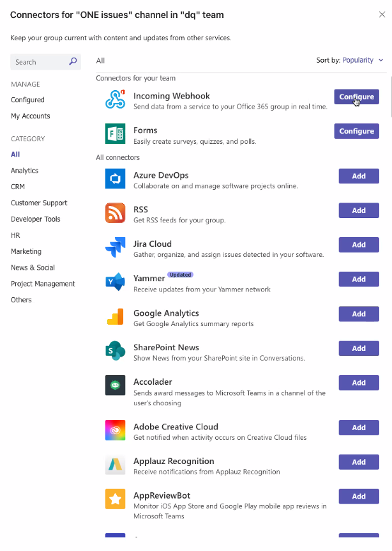Click the Jira Cloud icon
The image size is (392, 551).
pyautogui.click(x=115, y=247)
